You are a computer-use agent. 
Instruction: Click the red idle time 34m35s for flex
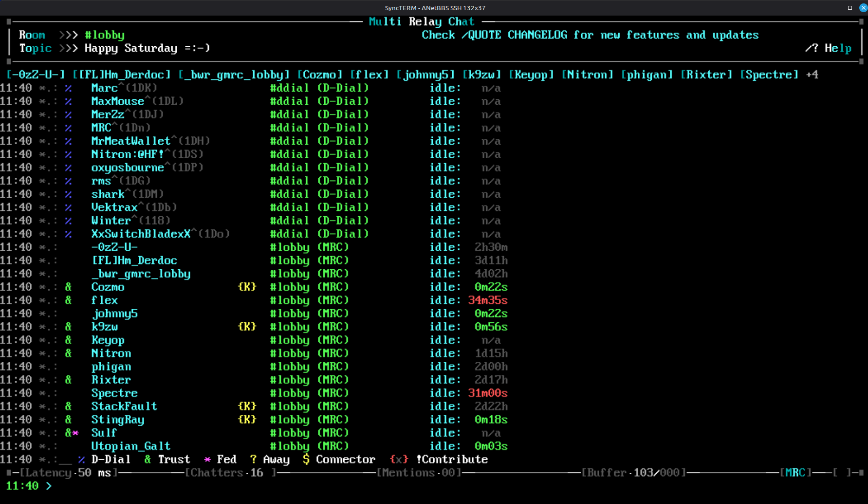pyautogui.click(x=488, y=300)
